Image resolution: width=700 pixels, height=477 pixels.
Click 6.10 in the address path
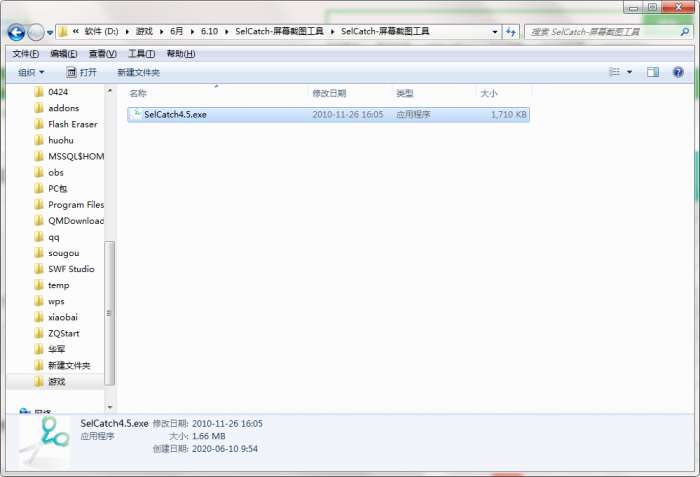(209, 31)
